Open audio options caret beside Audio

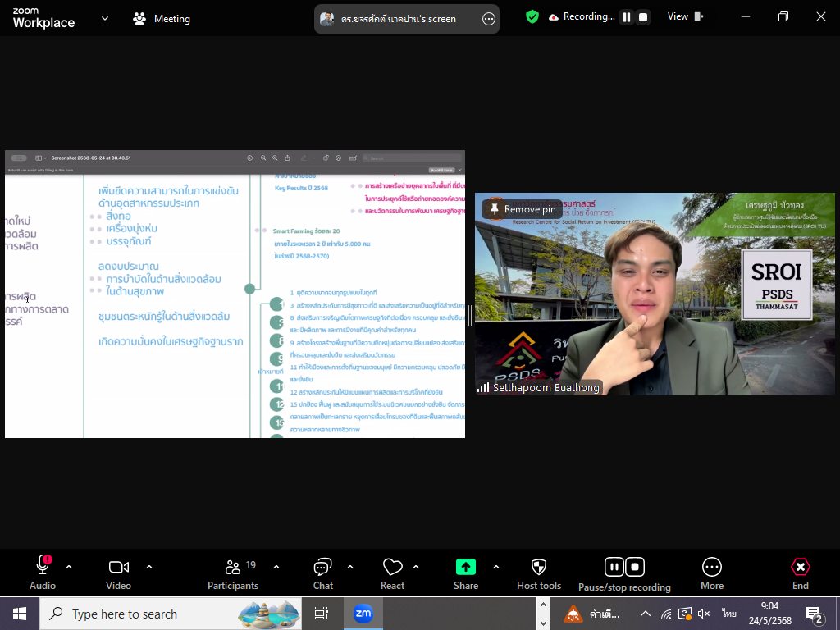pos(69,567)
